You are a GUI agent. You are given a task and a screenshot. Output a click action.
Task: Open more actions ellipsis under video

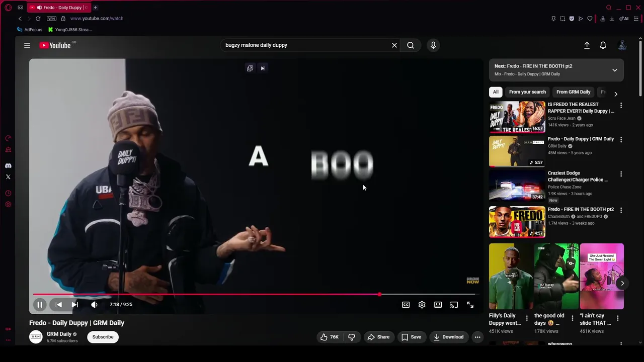pyautogui.click(x=477, y=337)
